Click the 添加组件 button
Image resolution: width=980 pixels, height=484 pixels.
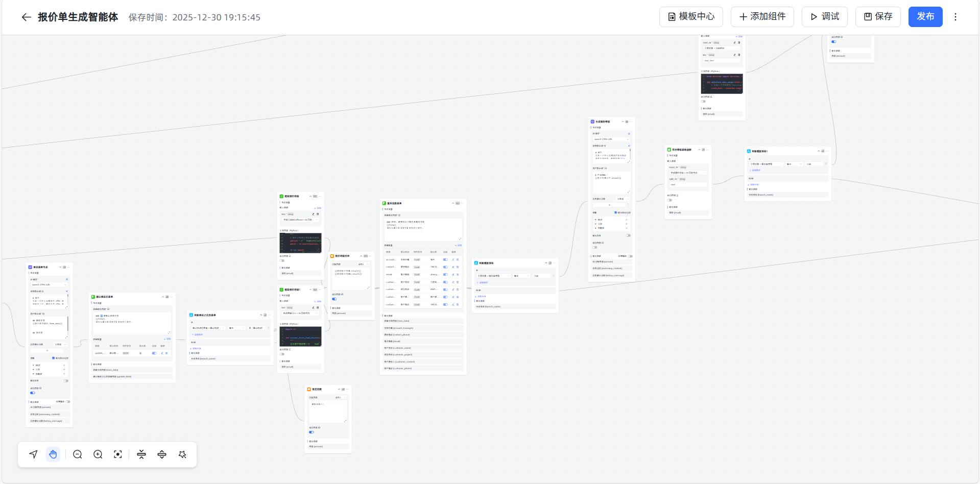762,17
